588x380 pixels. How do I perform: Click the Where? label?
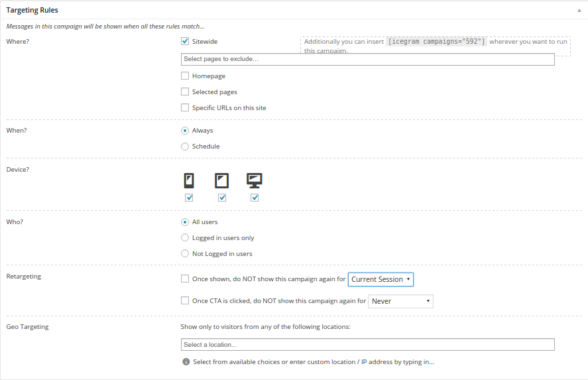point(18,42)
